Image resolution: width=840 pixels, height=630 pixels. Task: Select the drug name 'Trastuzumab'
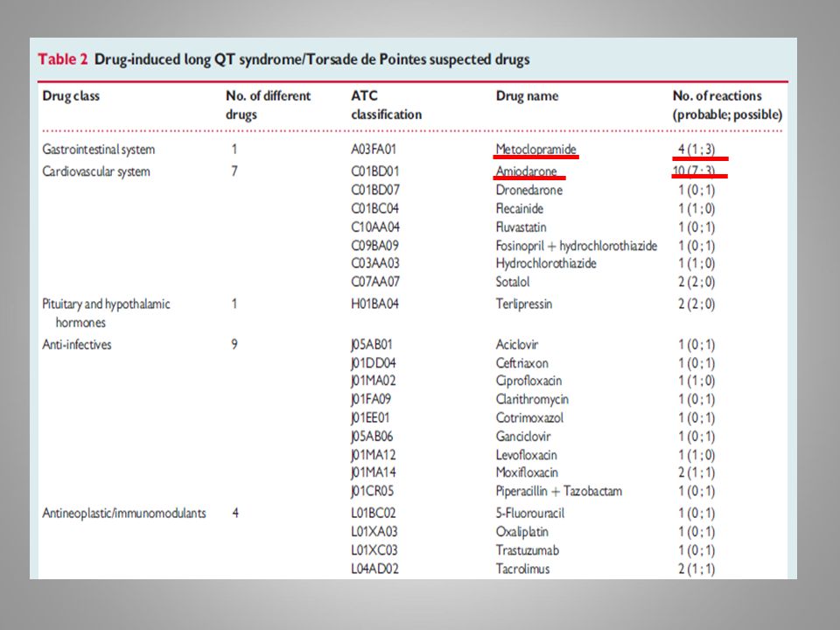(x=527, y=550)
